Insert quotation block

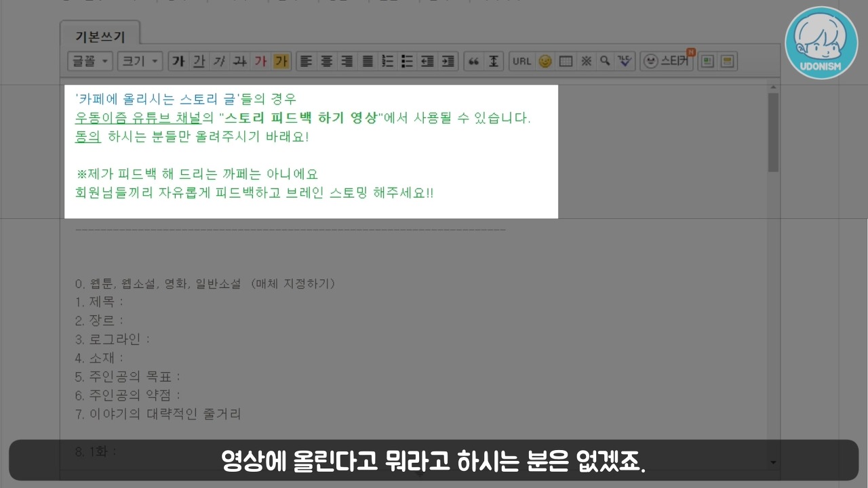click(473, 61)
